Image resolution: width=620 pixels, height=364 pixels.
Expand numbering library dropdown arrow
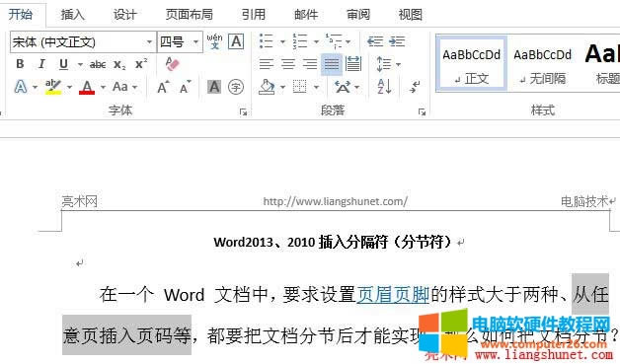[316, 41]
